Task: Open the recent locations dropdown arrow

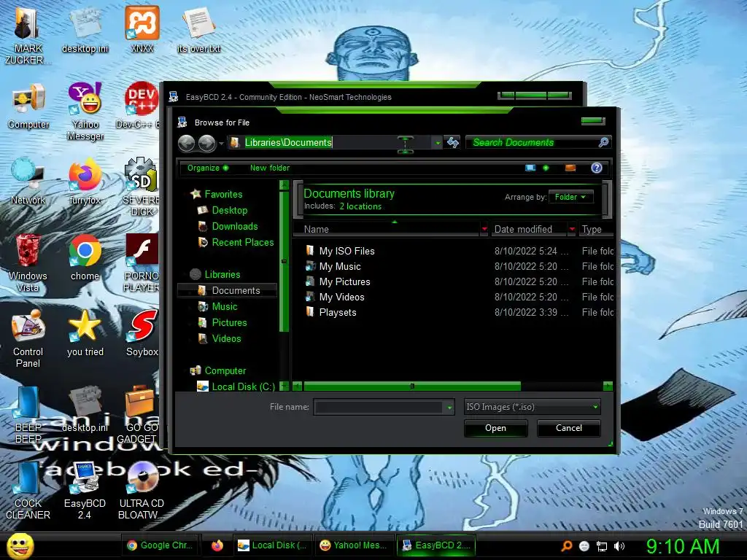Action: (x=221, y=144)
